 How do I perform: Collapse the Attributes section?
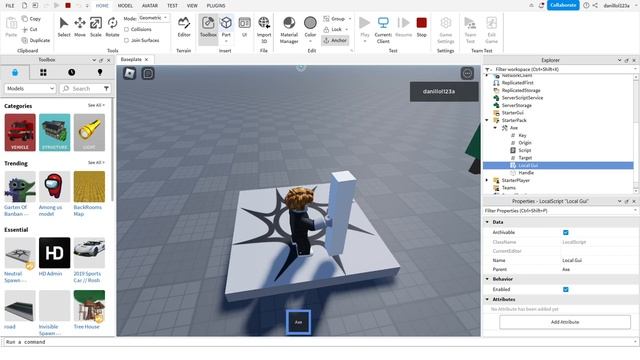coord(487,299)
